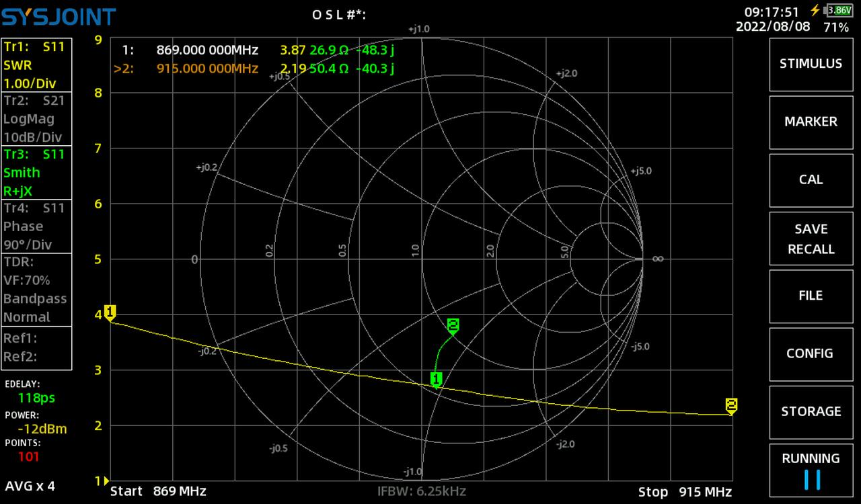Image resolution: width=861 pixels, height=504 pixels.
Task: Select trace Tr4 S11 Phase box
Action: point(36,226)
